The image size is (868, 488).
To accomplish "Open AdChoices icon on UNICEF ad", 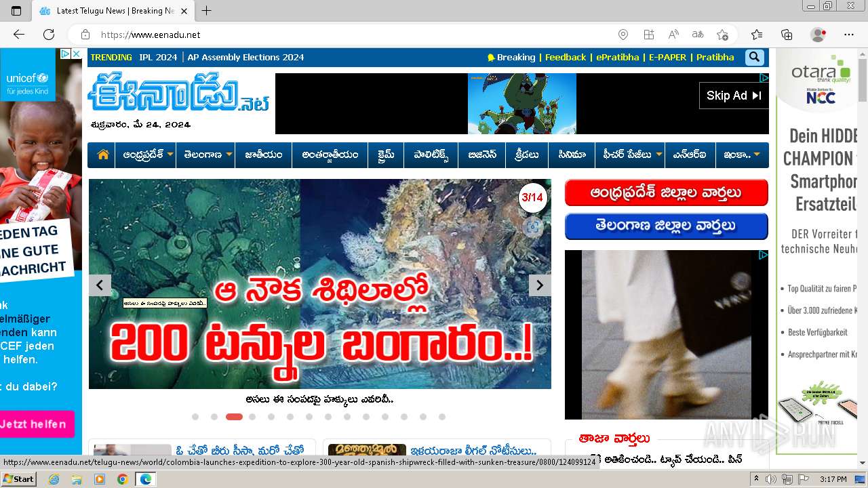I will 65,54.
